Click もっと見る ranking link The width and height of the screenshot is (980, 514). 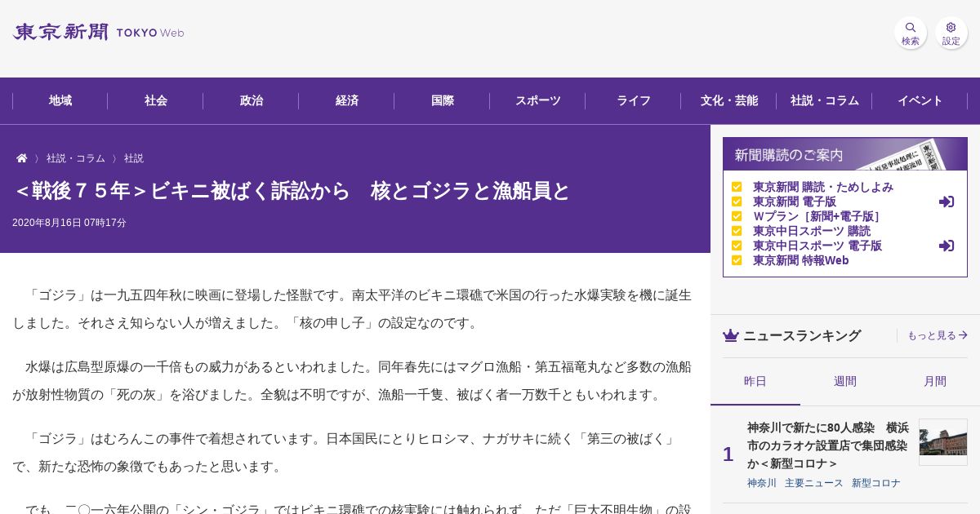(x=938, y=335)
